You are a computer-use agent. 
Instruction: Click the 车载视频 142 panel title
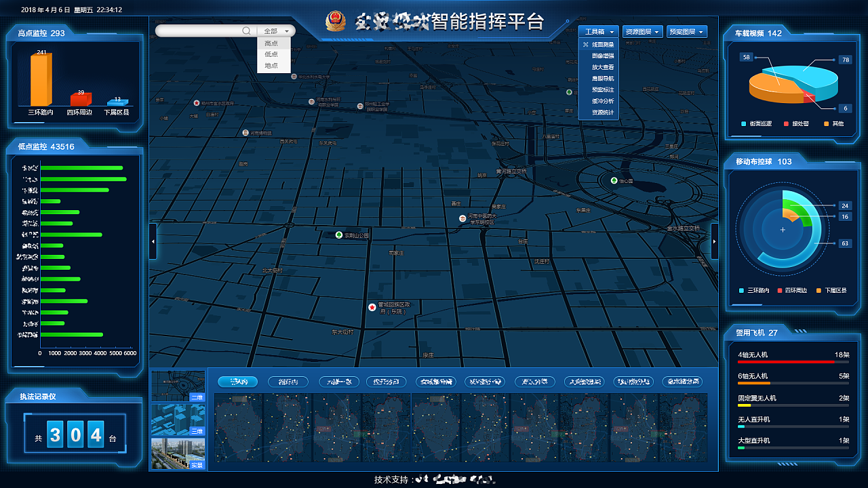click(x=758, y=33)
